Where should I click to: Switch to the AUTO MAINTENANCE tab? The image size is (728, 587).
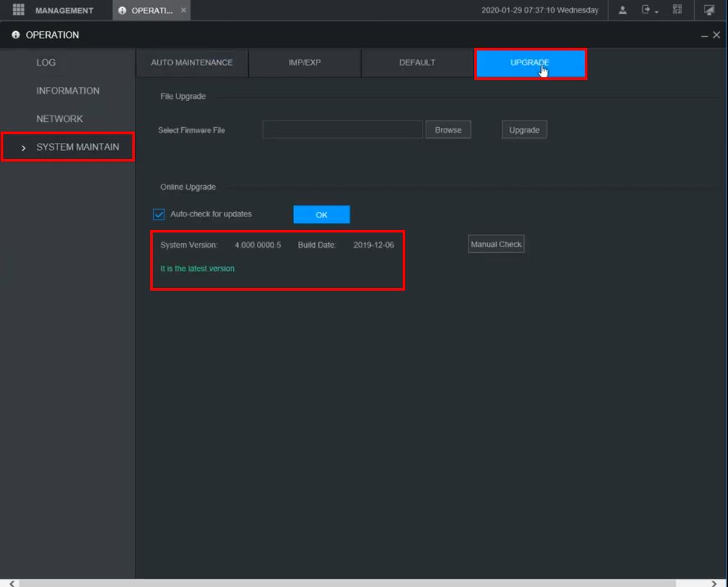coord(192,63)
